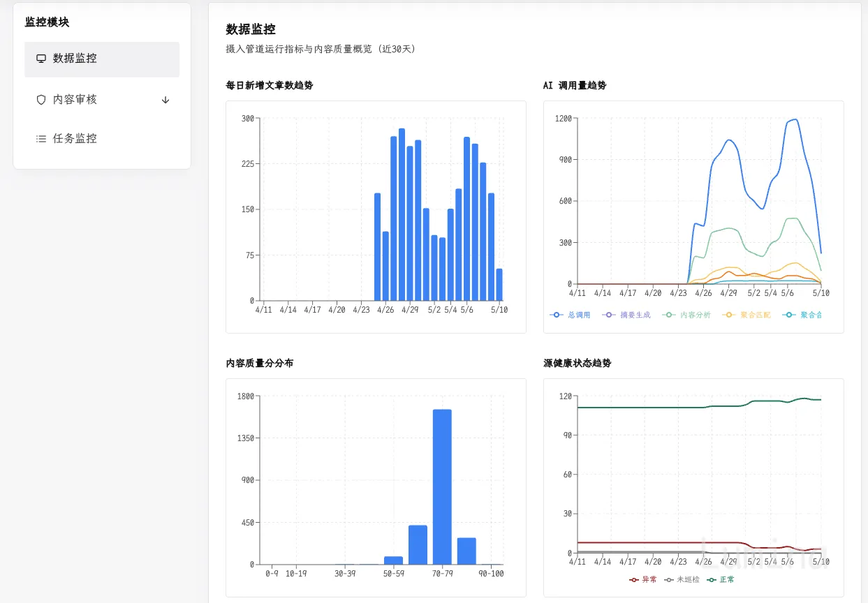Click the last daily articles bar at 5/10
The image size is (868, 603).
tap(499, 285)
